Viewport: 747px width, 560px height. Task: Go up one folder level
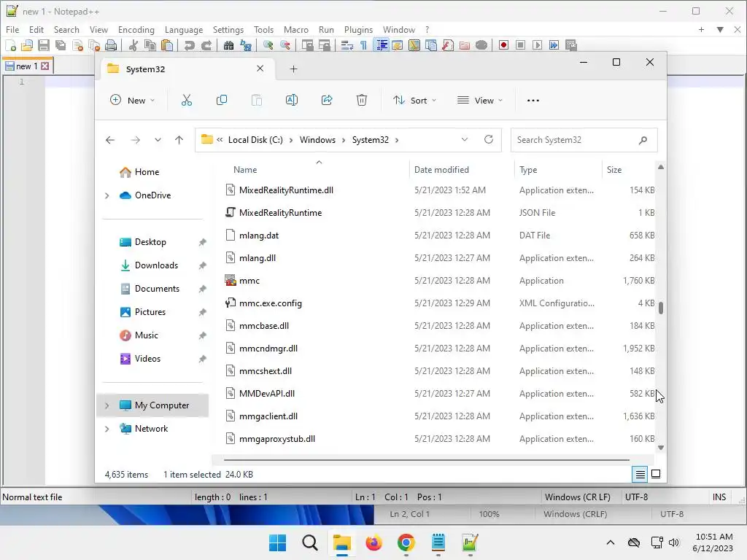click(x=179, y=140)
